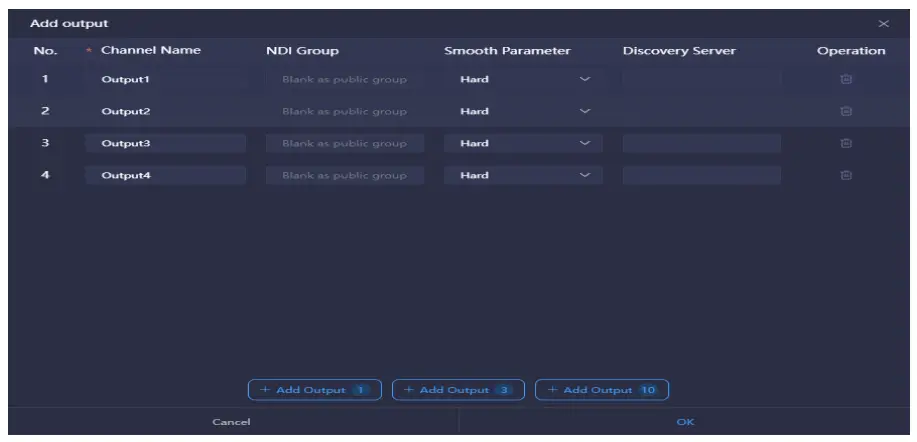This screenshot has height=442, width=917.
Task: Select row number 3
Action: pyautogui.click(x=45, y=143)
